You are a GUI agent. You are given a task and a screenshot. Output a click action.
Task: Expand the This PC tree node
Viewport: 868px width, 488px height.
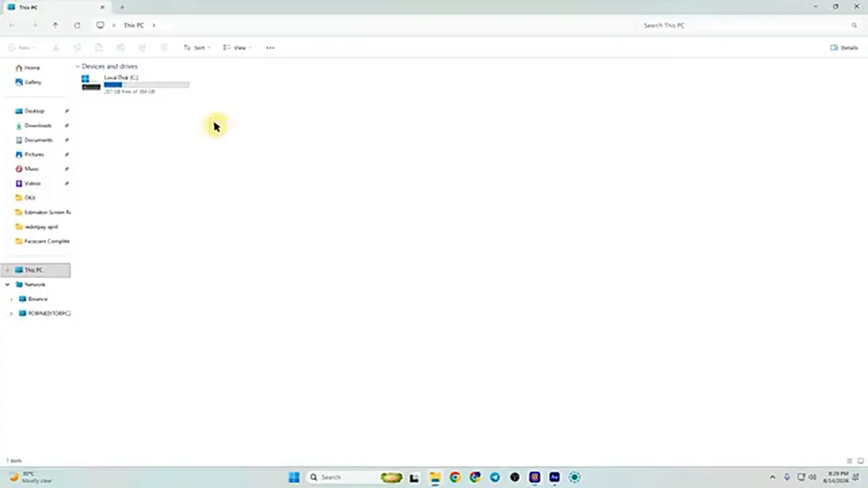7,270
